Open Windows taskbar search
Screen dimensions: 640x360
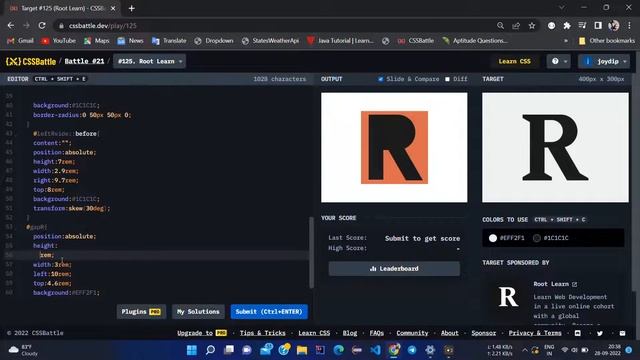click(x=210, y=350)
